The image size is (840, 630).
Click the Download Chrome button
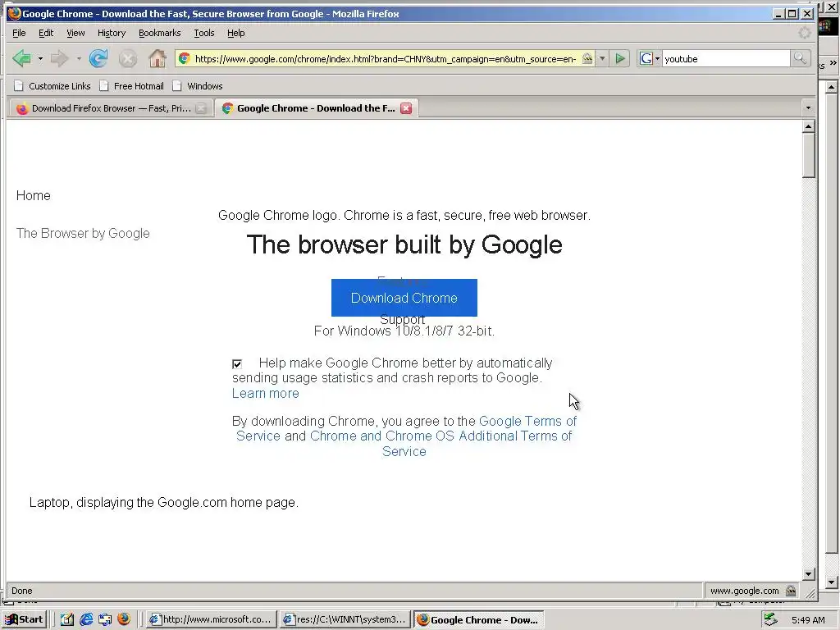404,298
